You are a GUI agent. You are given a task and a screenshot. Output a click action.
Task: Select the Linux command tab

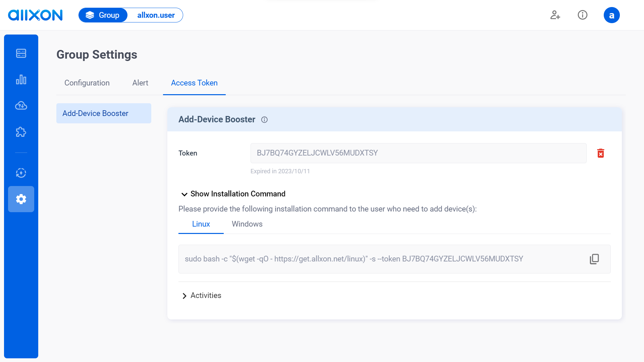(x=201, y=224)
